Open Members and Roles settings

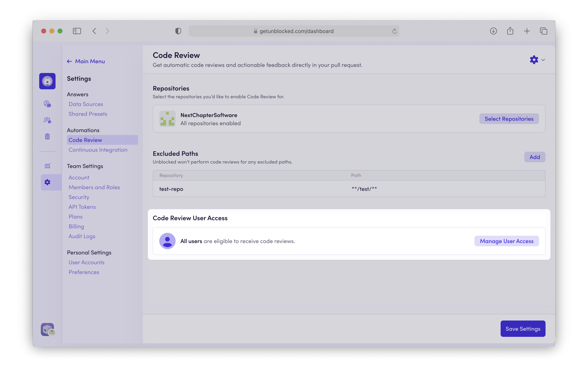(x=94, y=187)
